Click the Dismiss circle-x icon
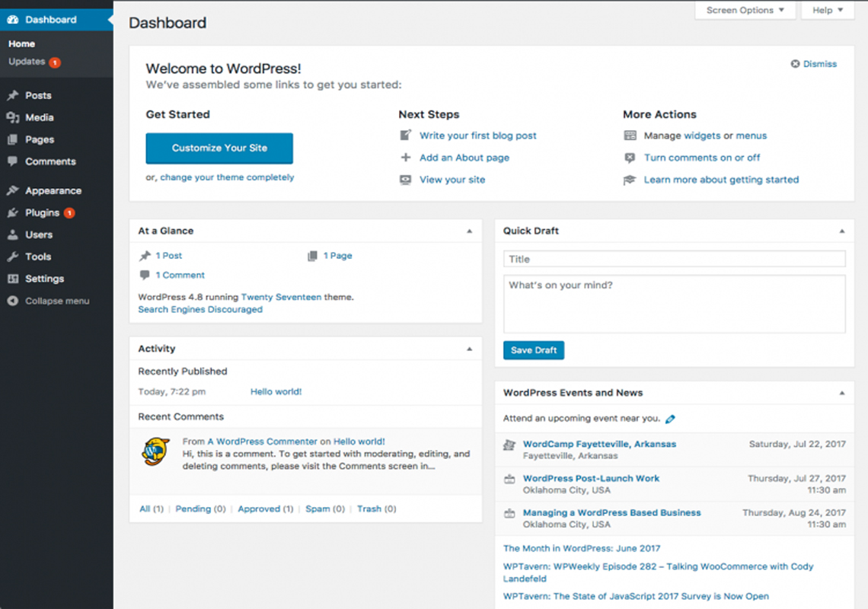Image resolution: width=868 pixels, height=609 pixels. pyautogui.click(x=795, y=64)
